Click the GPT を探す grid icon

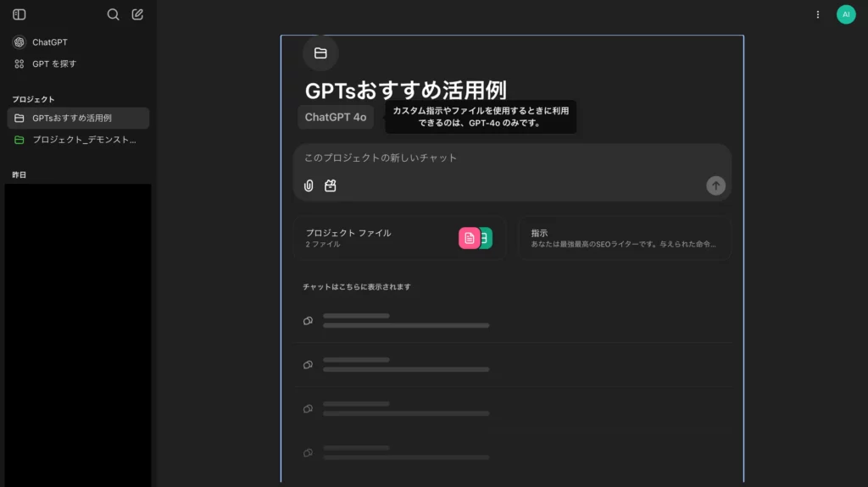[19, 64]
